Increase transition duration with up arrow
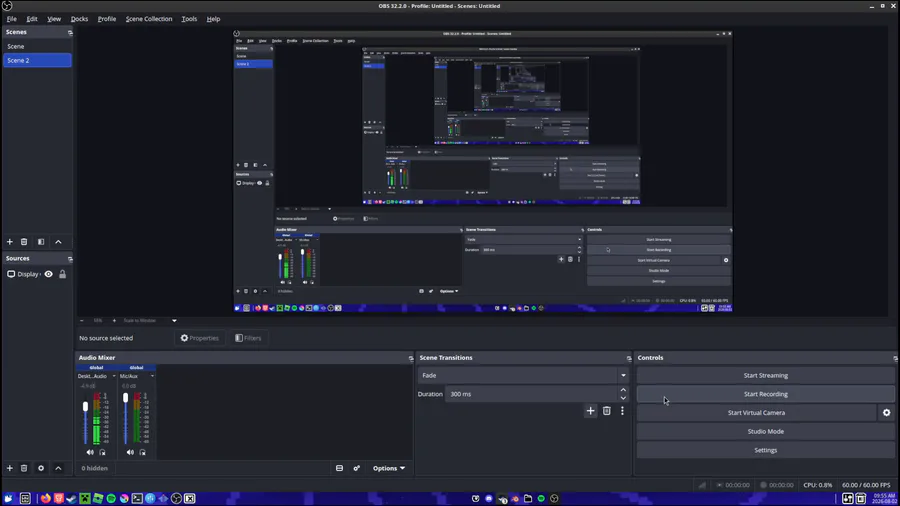Image resolution: width=900 pixels, height=506 pixels. [623, 390]
